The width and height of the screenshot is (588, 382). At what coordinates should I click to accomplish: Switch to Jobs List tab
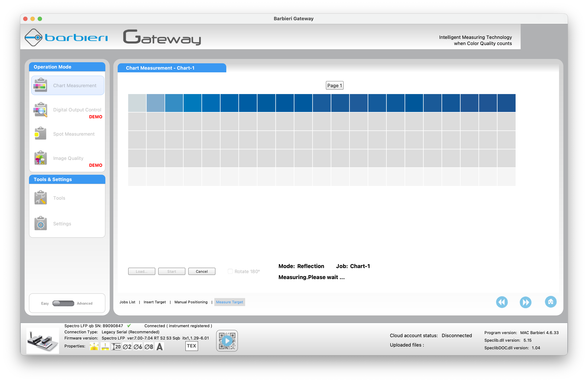tap(127, 302)
